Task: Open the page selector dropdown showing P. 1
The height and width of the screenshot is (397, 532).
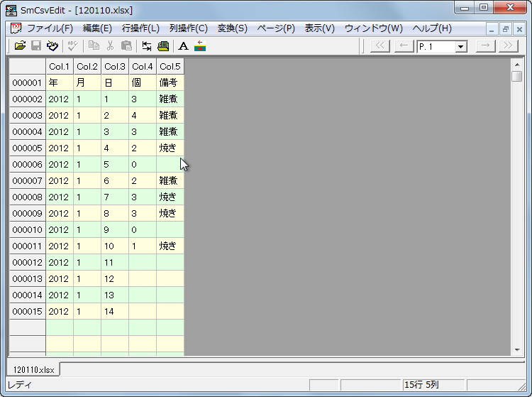Action: tap(461, 47)
